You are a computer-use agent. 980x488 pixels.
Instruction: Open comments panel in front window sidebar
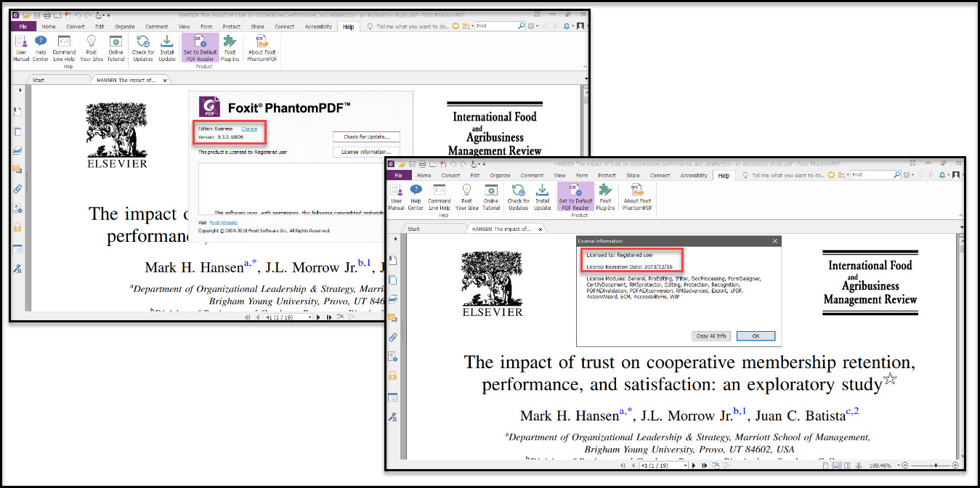pyautogui.click(x=393, y=318)
